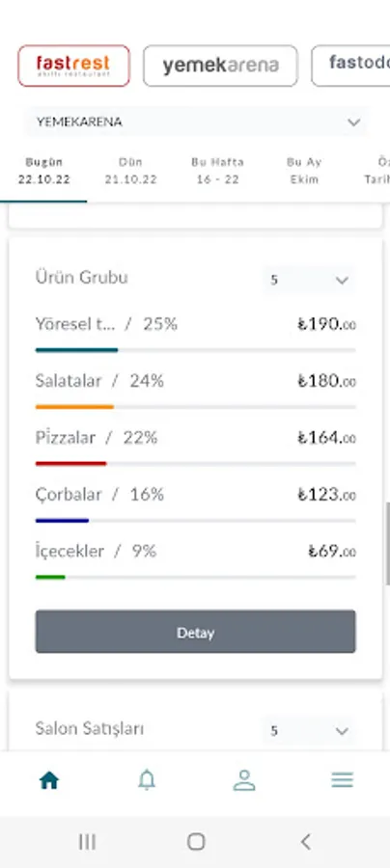Open the Salon Satışları count dropdown
Screen dimensions: 390x868
pos(309,731)
